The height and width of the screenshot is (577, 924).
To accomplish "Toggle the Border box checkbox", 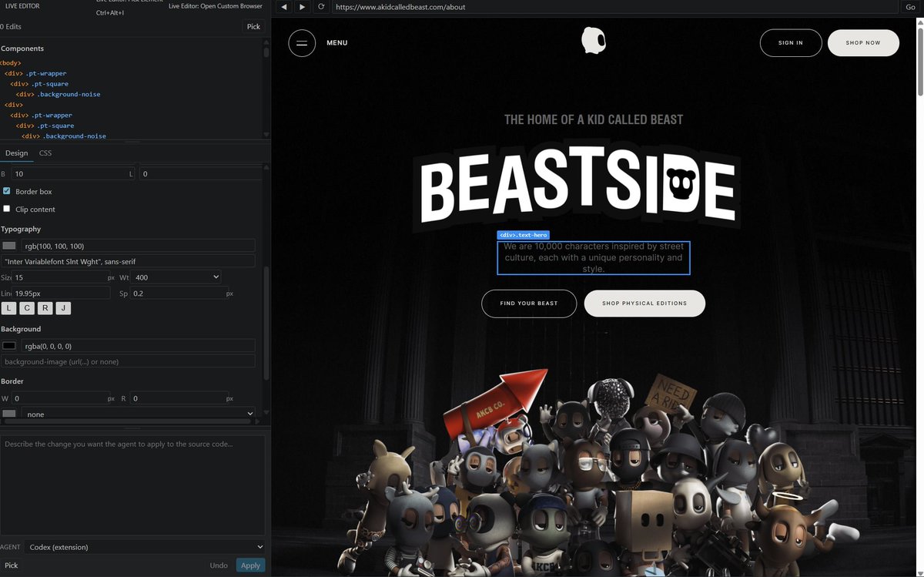I will point(7,191).
